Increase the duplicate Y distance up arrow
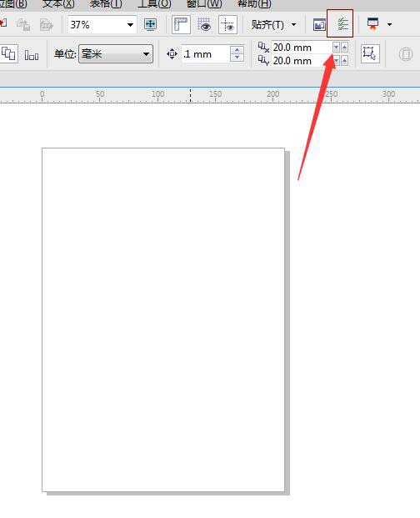Screen dimensions: 420x518 tap(344, 61)
